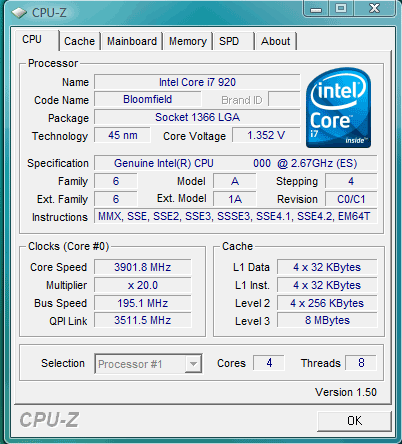Select the Memory tab
The width and height of the screenshot is (402, 444).
pyautogui.click(x=188, y=41)
